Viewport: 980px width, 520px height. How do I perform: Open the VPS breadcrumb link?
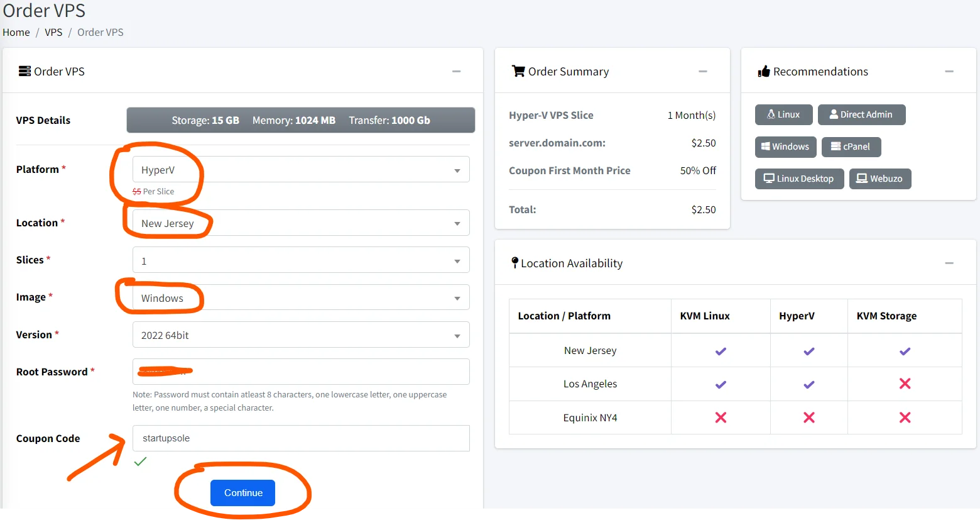[x=53, y=32]
